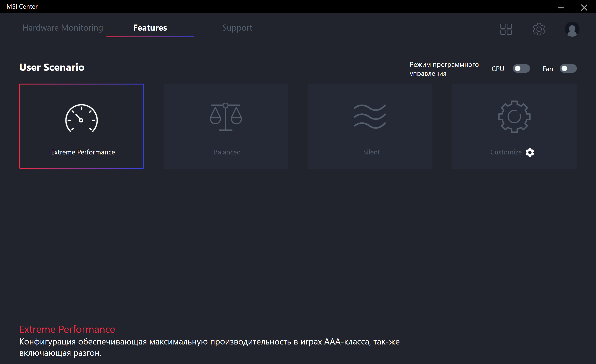The image size is (596, 364).
Task: Click the Extreme Performance speedometer icon
Action: [x=82, y=118]
